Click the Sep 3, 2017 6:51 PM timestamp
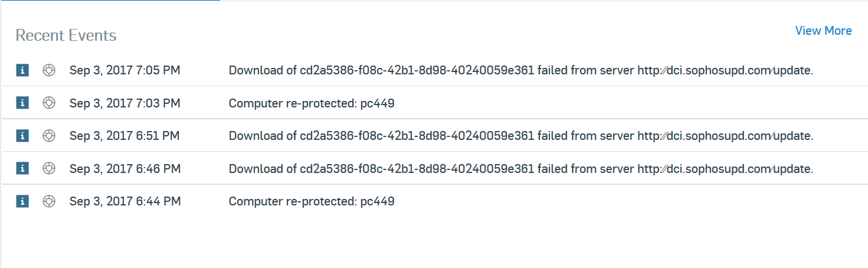Screen dimensions: 868x268 coord(125,136)
